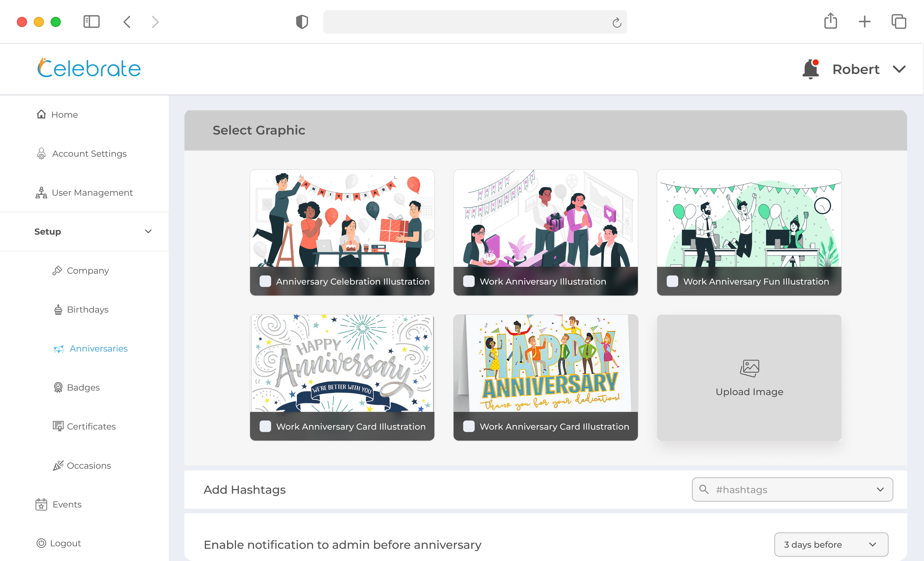Show tab overview icon
The image size is (924, 561).
point(899,22)
